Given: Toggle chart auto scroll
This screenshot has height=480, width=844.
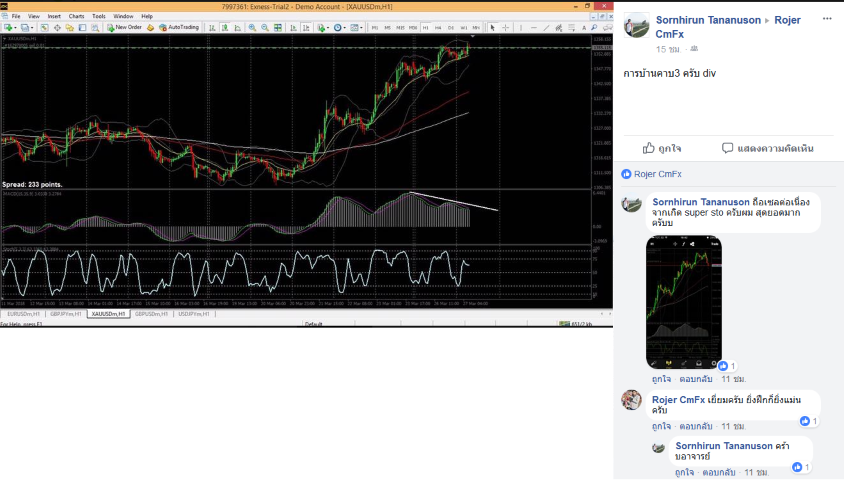Looking at the screenshot, I should click(x=293, y=27).
